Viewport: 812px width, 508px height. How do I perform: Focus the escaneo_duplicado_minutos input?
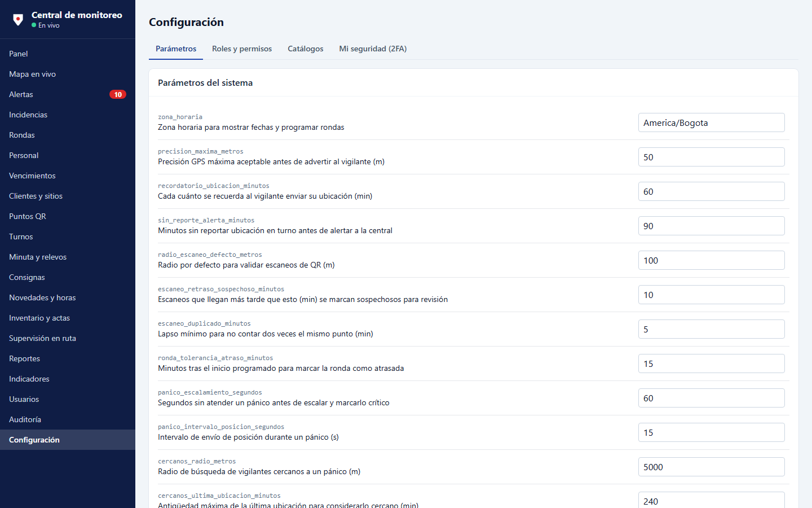coord(712,329)
